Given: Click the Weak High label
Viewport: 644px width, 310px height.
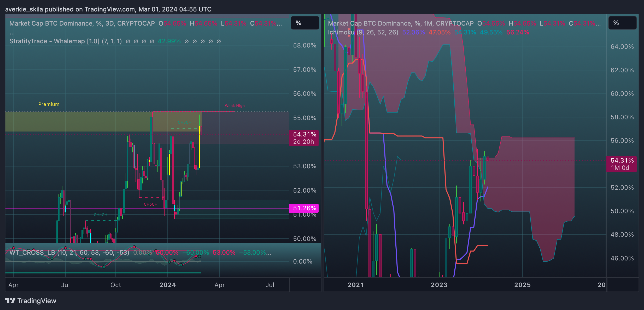Looking at the screenshot, I should pyautogui.click(x=235, y=106).
